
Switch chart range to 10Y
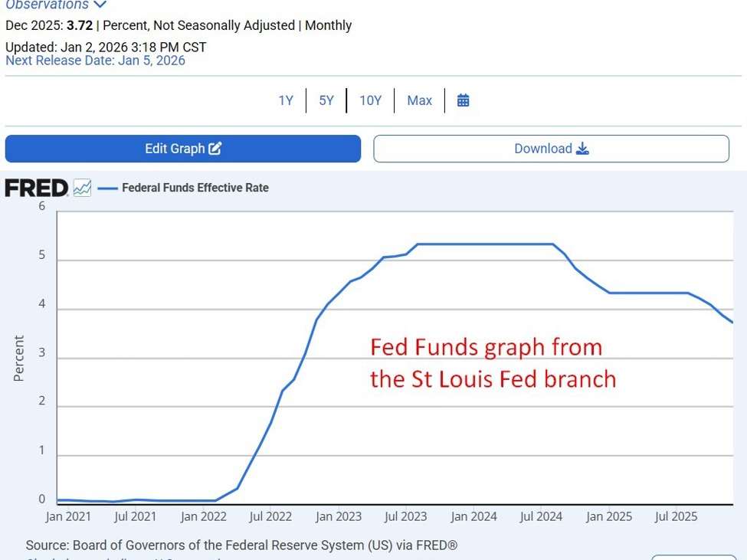[x=370, y=100]
